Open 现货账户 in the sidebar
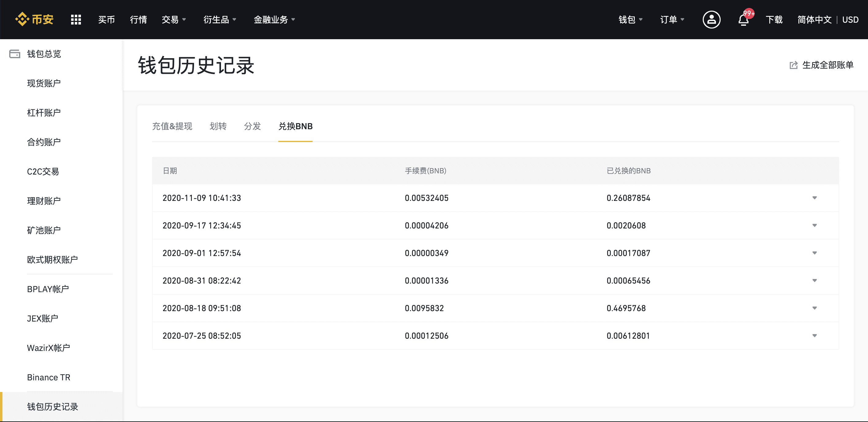The image size is (868, 422). 44,83
